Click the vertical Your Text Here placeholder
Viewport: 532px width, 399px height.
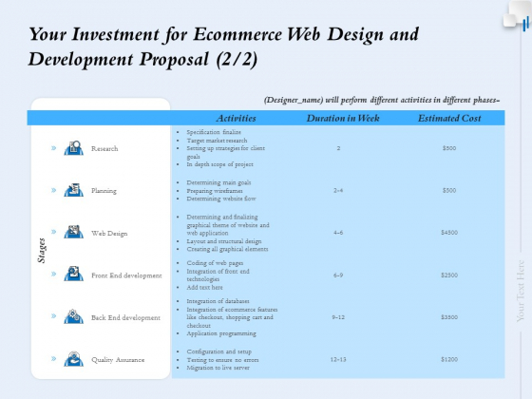click(521, 291)
